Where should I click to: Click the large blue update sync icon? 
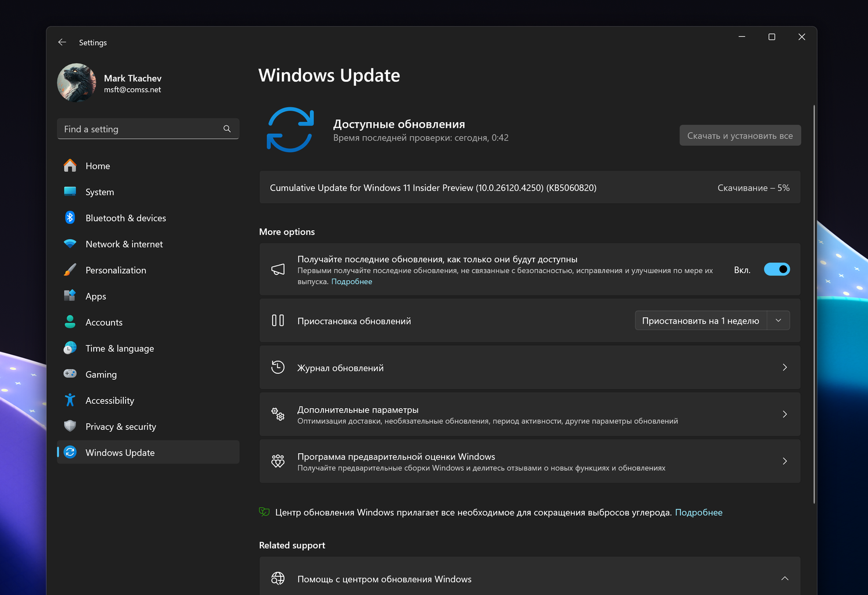[290, 130]
